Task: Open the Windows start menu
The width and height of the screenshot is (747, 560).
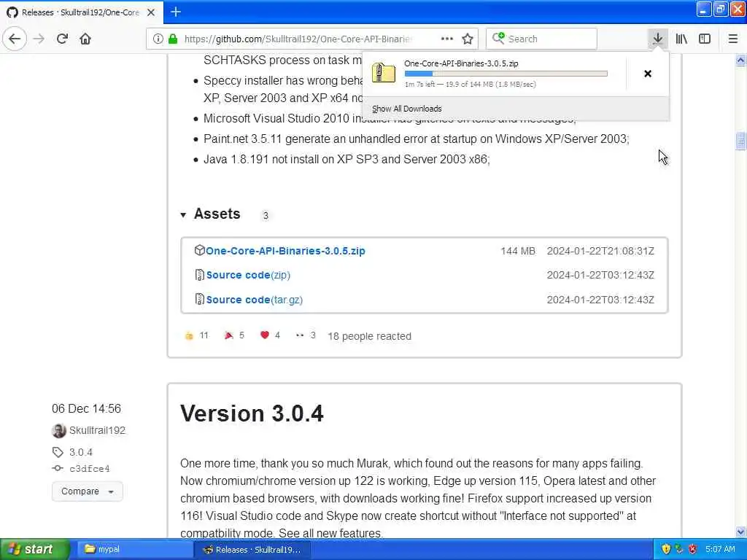Action: click(x=34, y=549)
